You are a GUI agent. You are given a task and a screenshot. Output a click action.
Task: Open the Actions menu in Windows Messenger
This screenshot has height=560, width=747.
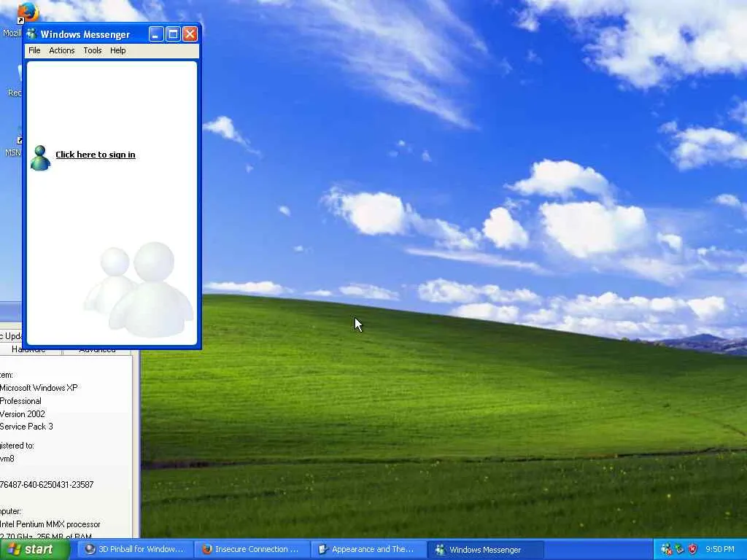62,50
